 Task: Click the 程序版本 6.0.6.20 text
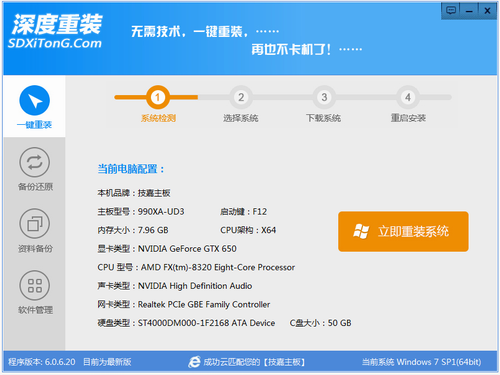pyautogui.click(x=42, y=362)
